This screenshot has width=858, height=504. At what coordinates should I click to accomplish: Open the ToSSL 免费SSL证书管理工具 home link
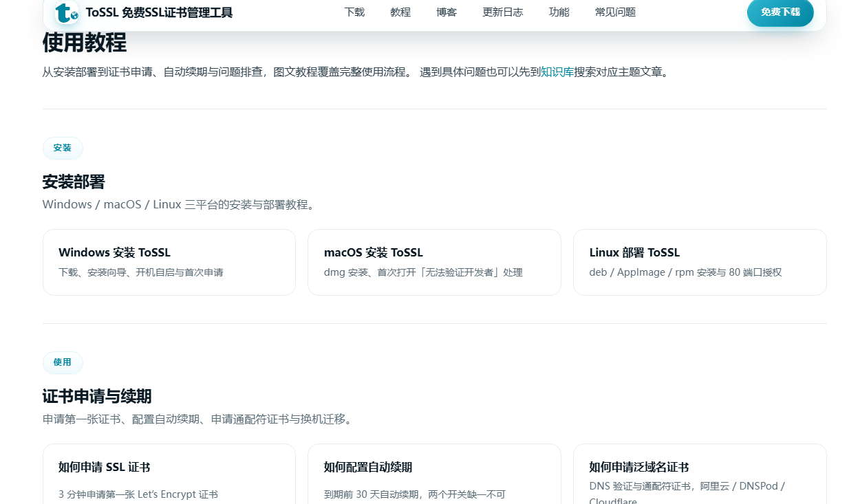143,12
